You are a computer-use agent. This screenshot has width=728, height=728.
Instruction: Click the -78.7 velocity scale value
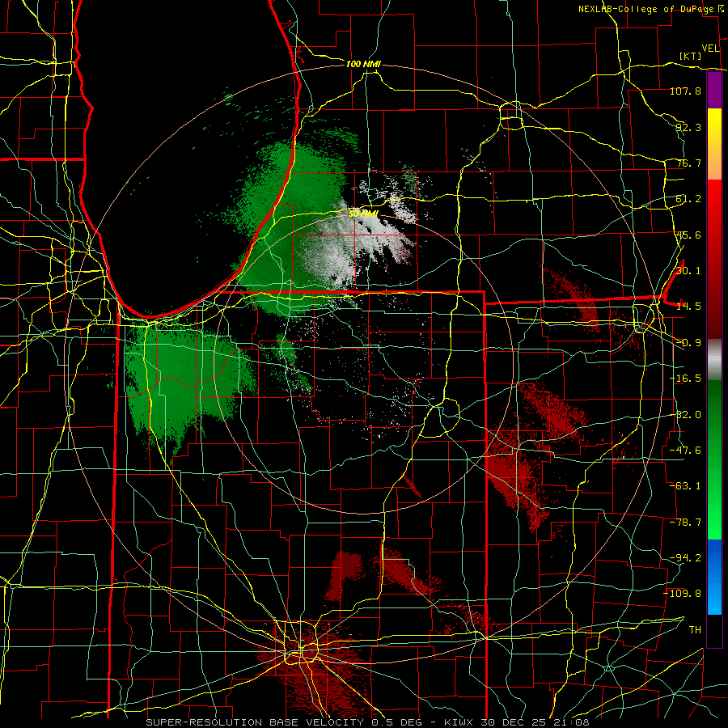(685, 523)
